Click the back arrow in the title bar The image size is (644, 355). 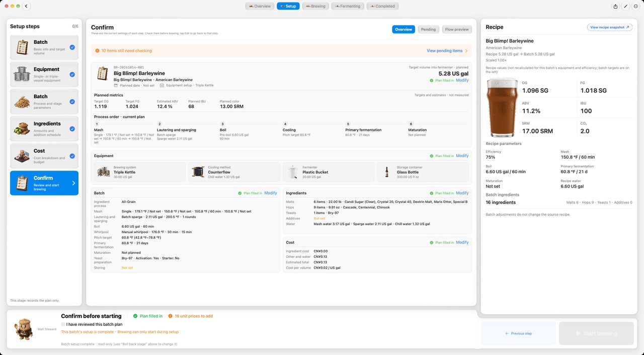(x=27, y=6)
